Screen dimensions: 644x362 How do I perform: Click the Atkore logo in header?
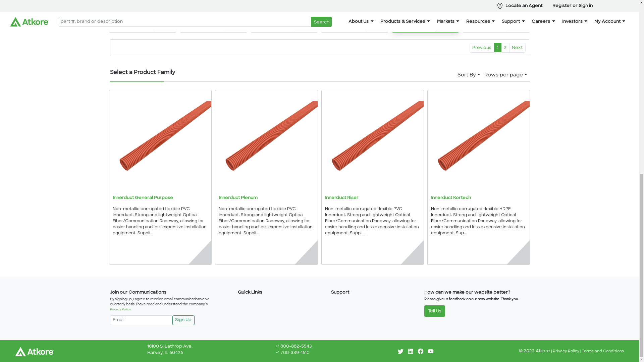coord(29,22)
